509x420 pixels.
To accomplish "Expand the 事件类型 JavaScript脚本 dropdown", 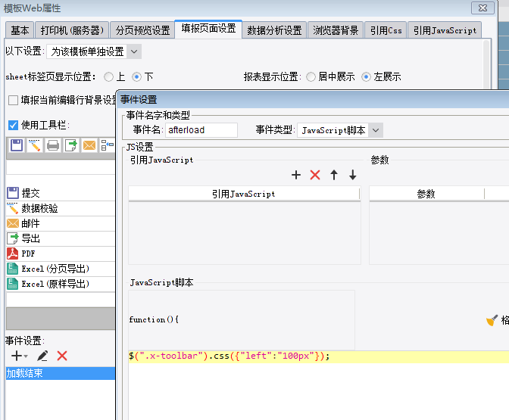I will [x=375, y=130].
